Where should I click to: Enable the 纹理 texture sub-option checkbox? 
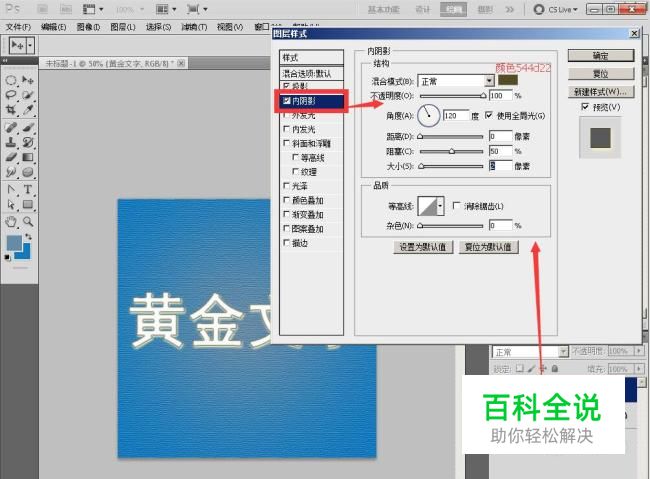(296, 171)
